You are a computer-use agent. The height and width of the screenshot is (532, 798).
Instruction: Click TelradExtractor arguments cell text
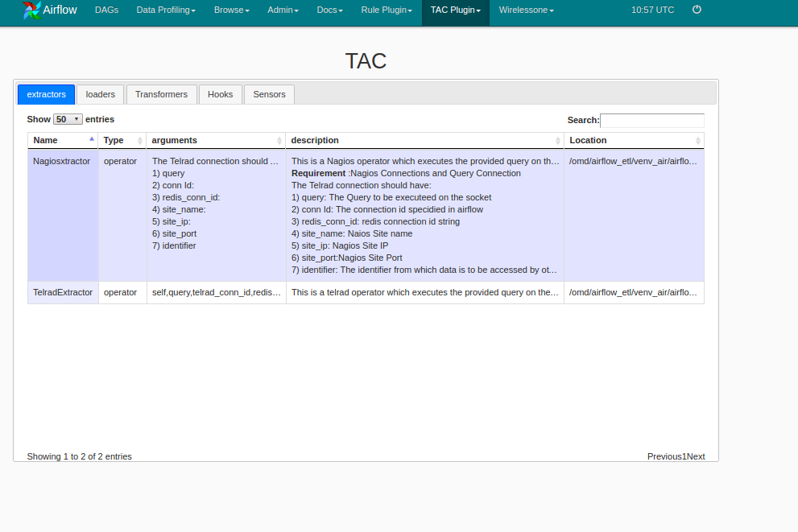click(x=217, y=292)
